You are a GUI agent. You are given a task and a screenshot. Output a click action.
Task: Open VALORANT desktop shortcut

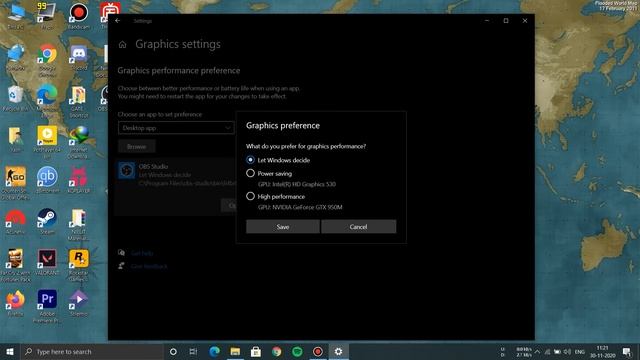coord(47,261)
